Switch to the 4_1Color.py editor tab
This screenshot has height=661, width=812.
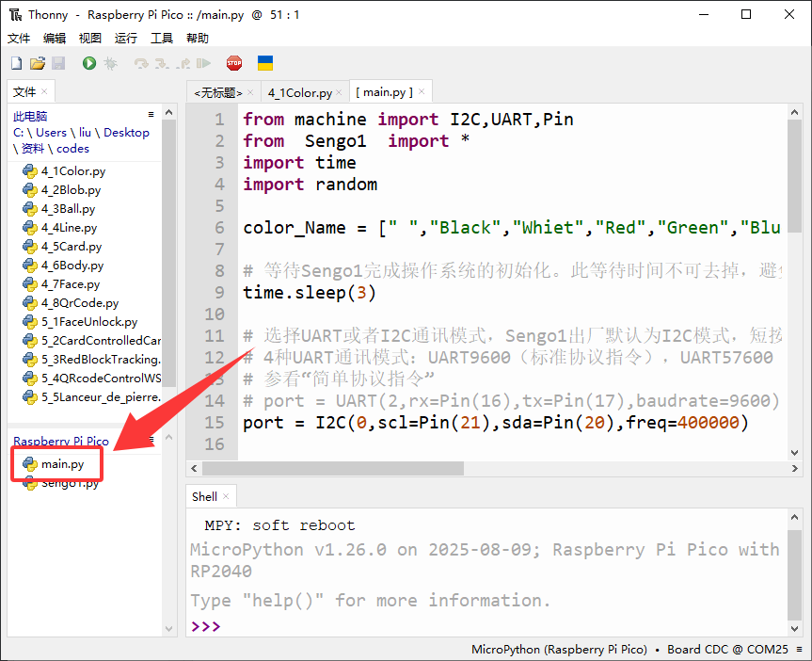pos(300,93)
